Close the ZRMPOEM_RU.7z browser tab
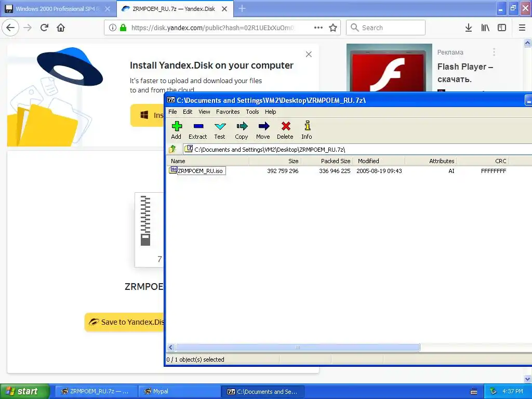The width and height of the screenshot is (532, 399). (x=224, y=9)
